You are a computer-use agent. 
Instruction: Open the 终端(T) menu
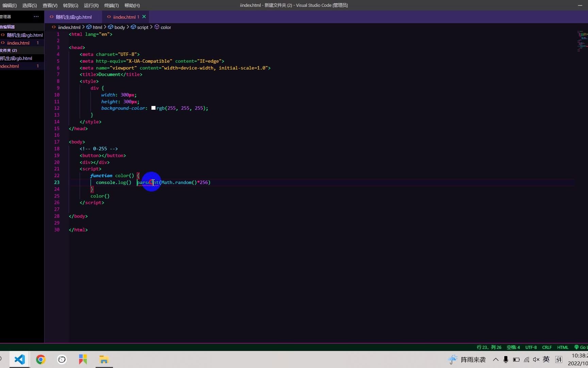112,5
